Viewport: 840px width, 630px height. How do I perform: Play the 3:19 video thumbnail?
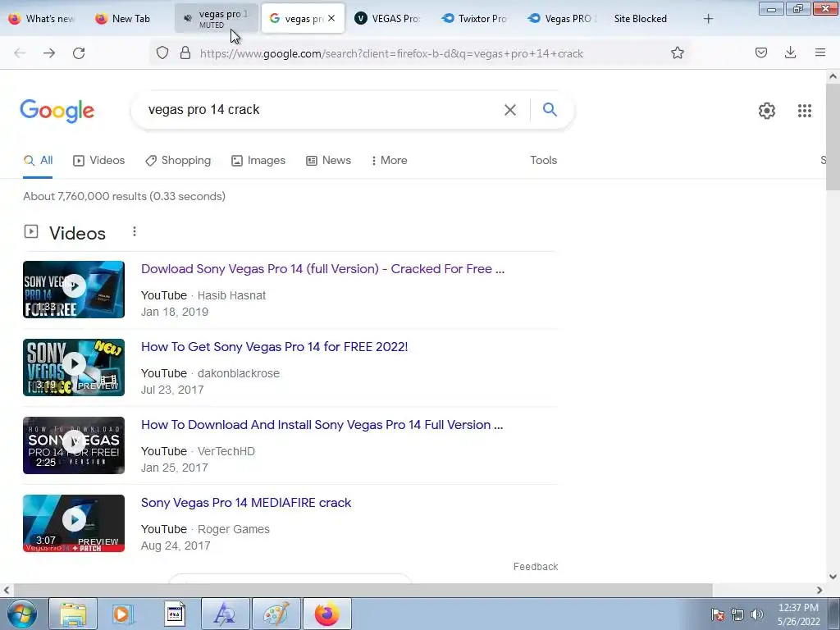pos(74,367)
